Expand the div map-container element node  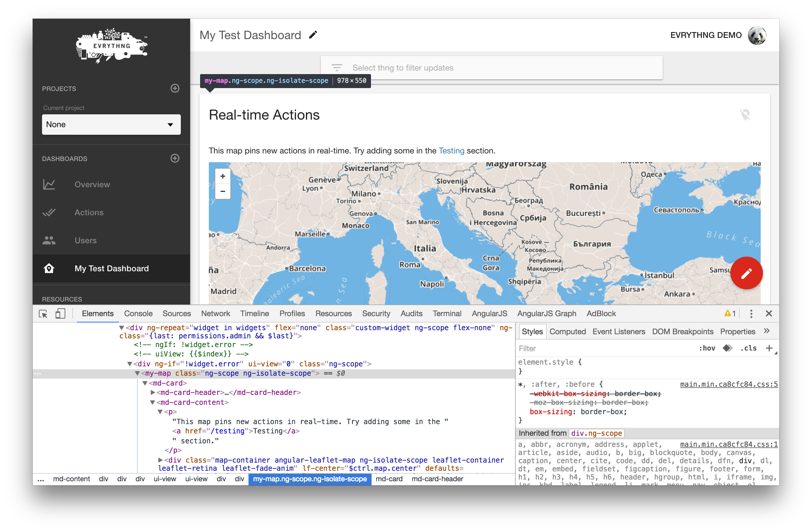160,460
